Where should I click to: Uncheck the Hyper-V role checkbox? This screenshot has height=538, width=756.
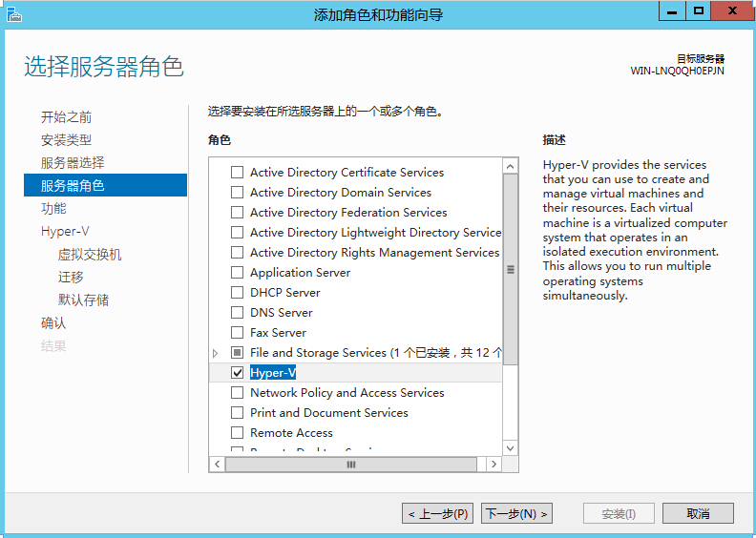(238, 373)
